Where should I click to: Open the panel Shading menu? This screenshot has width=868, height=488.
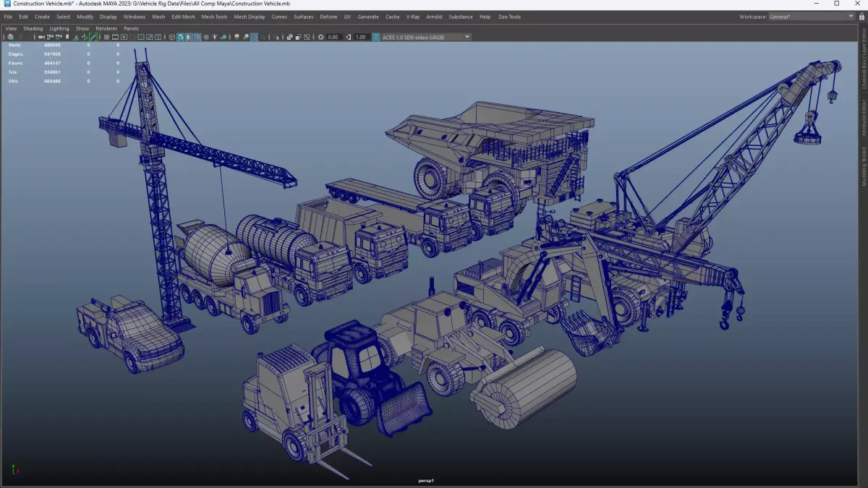click(x=33, y=29)
